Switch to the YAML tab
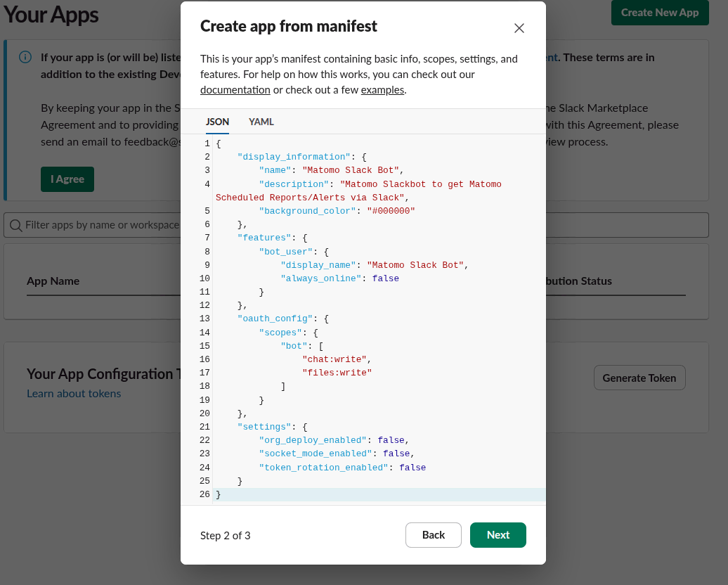Image resolution: width=728 pixels, height=585 pixels. coord(261,122)
